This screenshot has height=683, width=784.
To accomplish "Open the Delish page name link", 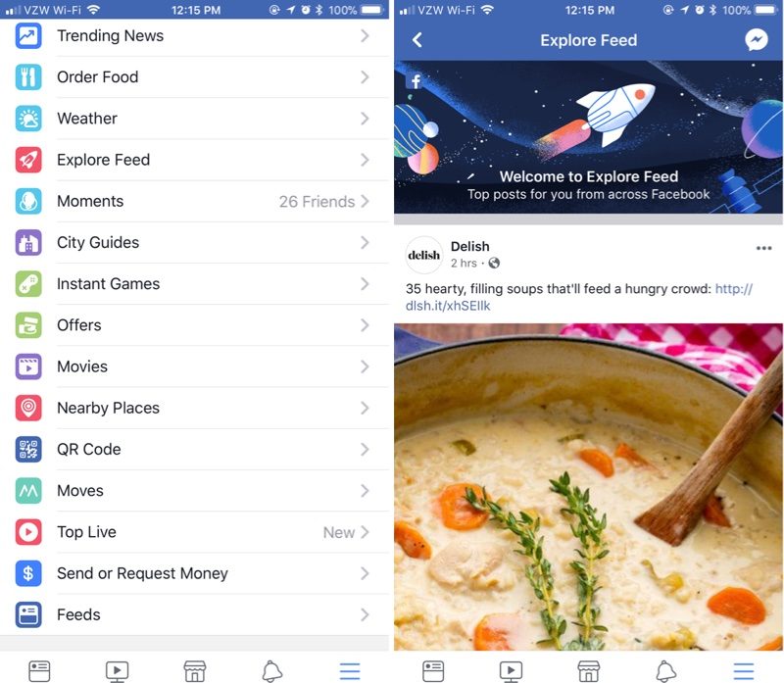I will click(x=470, y=247).
